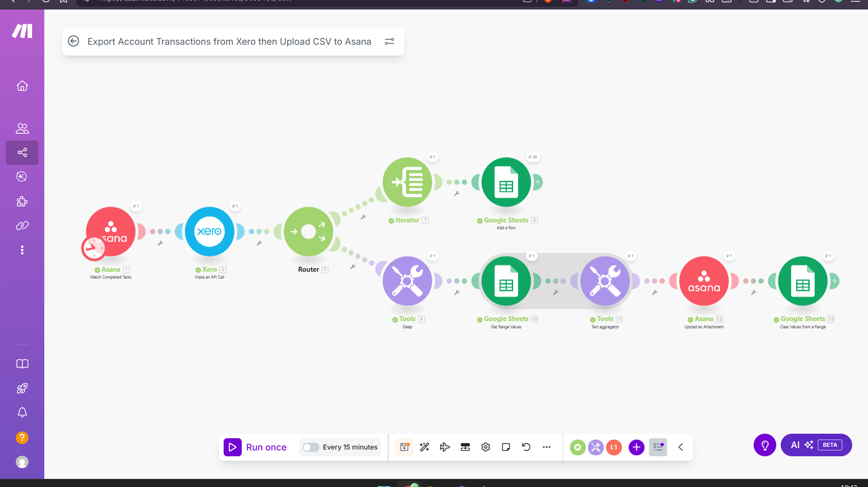This screenshot has height=487, width=868.
Task: Save the scenario with the disk icon
Action: pyautogui.click(x=404, y=447)
